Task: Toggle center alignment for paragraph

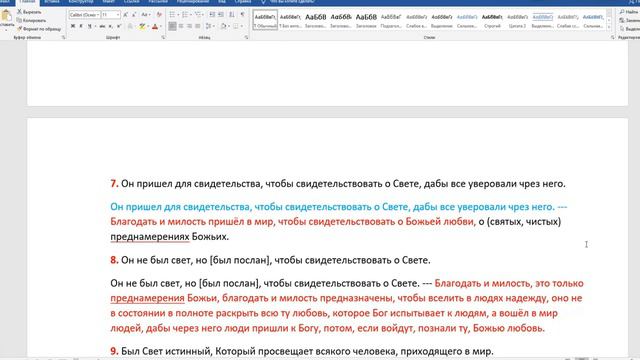Action: point(181,26)
